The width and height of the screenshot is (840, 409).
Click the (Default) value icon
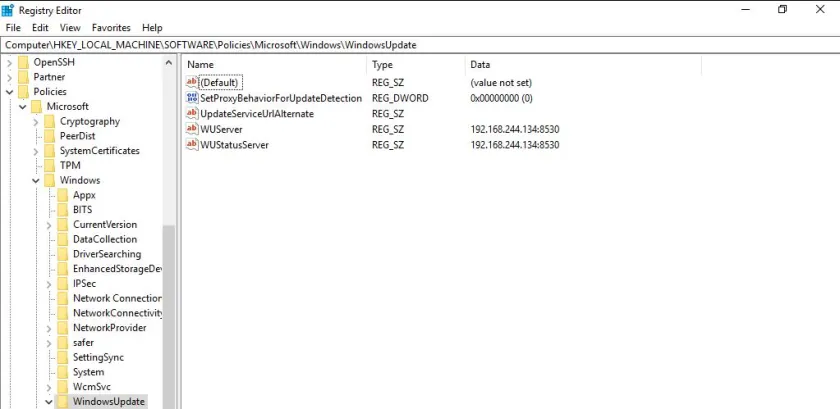pyautogui.click(x=193, y=82)
